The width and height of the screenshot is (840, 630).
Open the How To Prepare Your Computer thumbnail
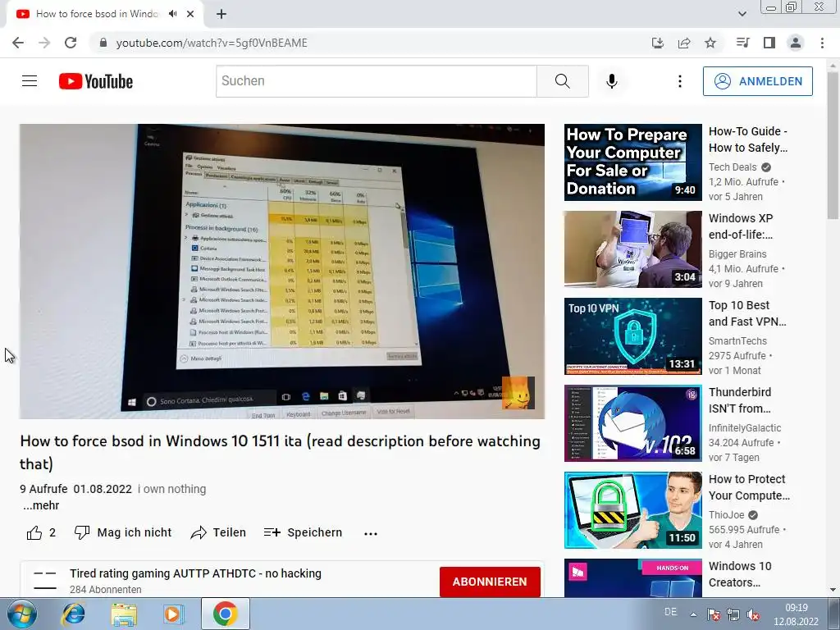632,162
